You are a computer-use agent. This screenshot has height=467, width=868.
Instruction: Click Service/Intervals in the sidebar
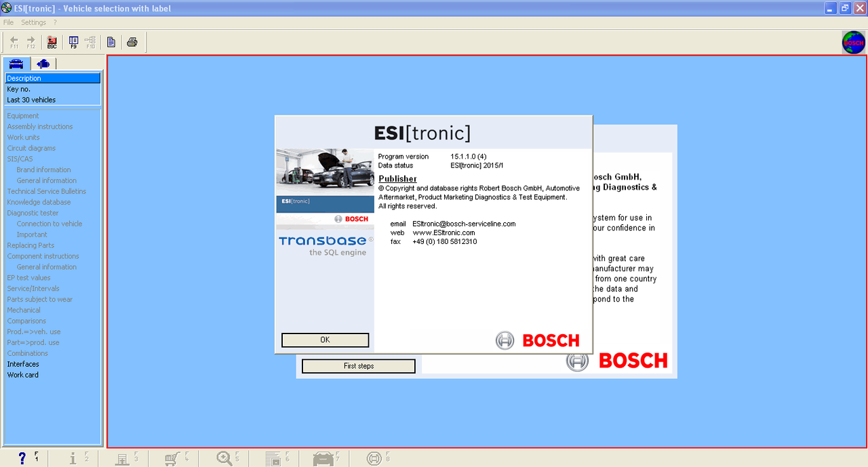[33, 289]
